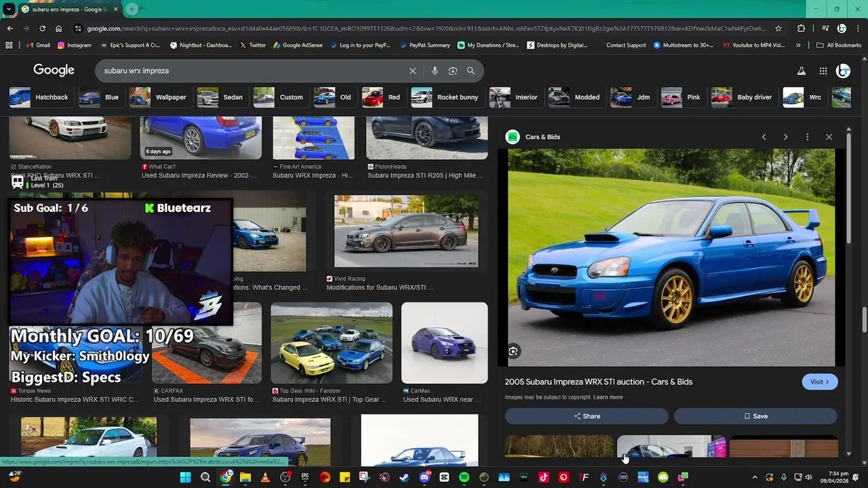Click the magnifier search button in Google
868x488 pixels.
click(471, 70)
